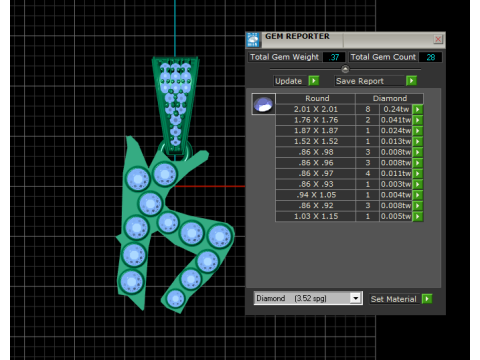
Task: Click the Total Gem Count label
Action: pos(383,57)
